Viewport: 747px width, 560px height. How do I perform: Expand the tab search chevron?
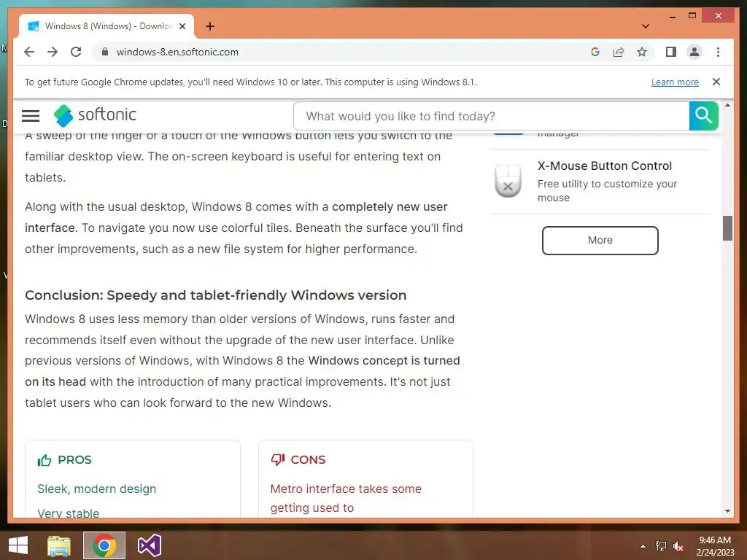pyautogui.click(x=646, y=26)
